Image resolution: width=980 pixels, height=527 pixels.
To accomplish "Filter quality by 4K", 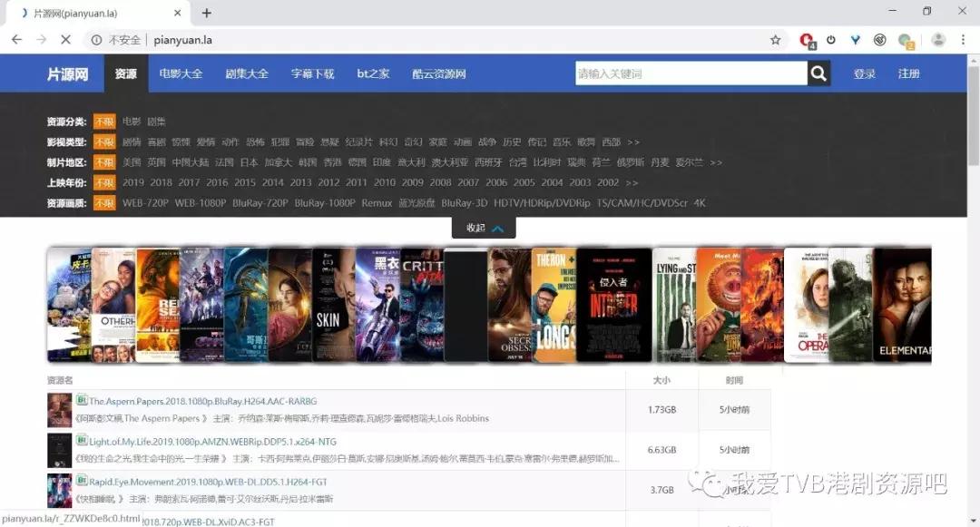I will [700, 203].
